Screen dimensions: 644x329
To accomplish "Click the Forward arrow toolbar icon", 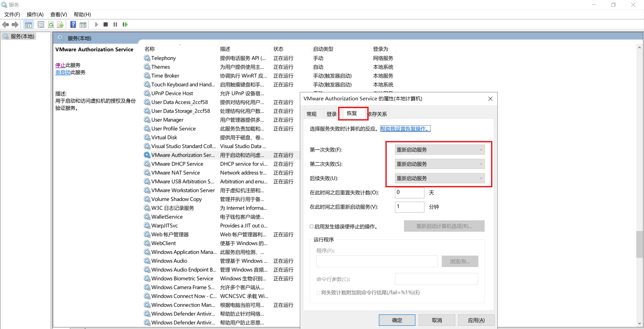I will click(15, 25).
